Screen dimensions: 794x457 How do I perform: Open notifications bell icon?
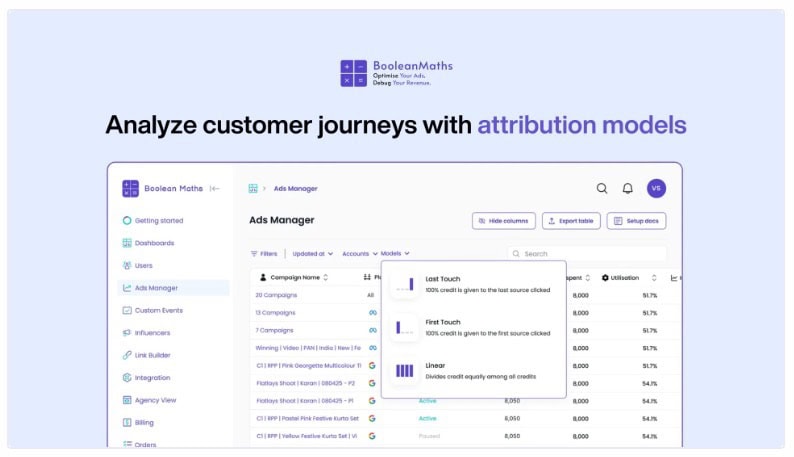tap(628, 188)
